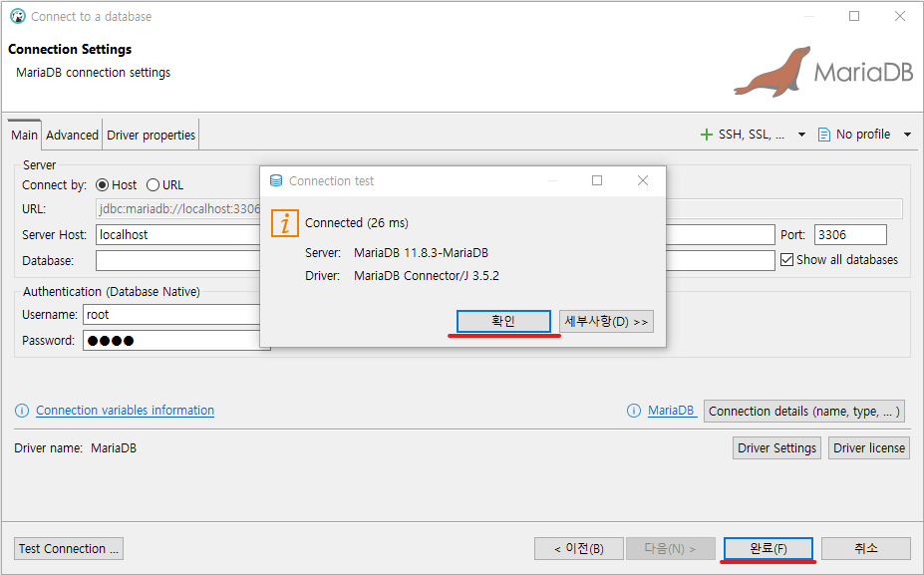
Task: Click the MariaDB 11.8.3-MariaDB server text
Action: tap(421, 253)
